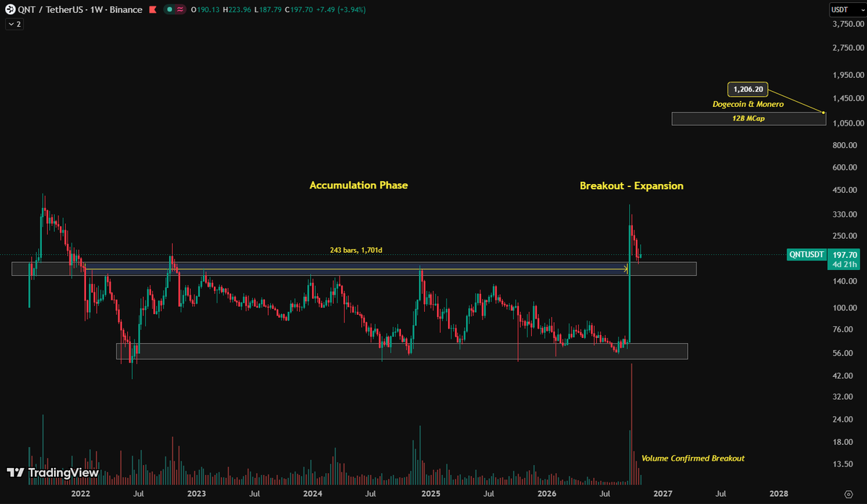
Task: Click the high value H223.96
Action: point(238,9)
